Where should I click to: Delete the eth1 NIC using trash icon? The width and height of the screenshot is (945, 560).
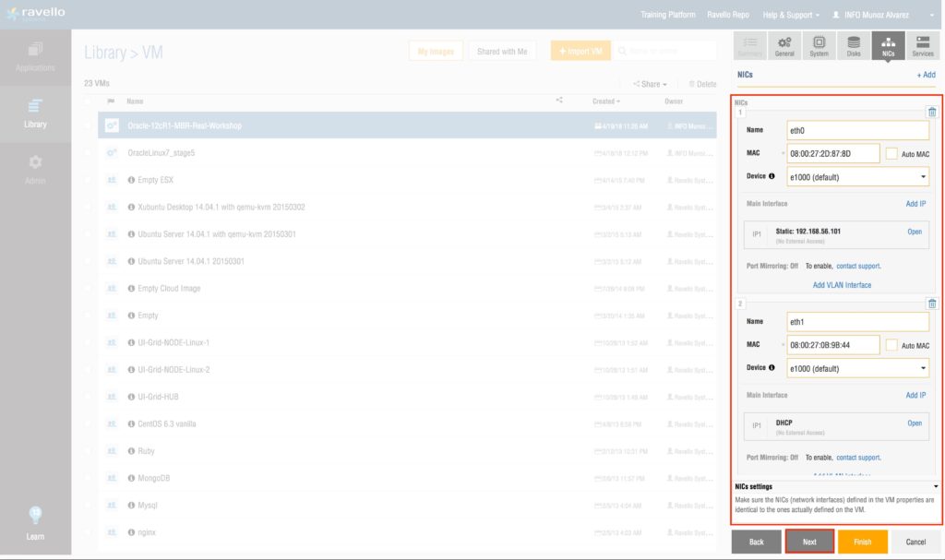(x=931, y=304)
